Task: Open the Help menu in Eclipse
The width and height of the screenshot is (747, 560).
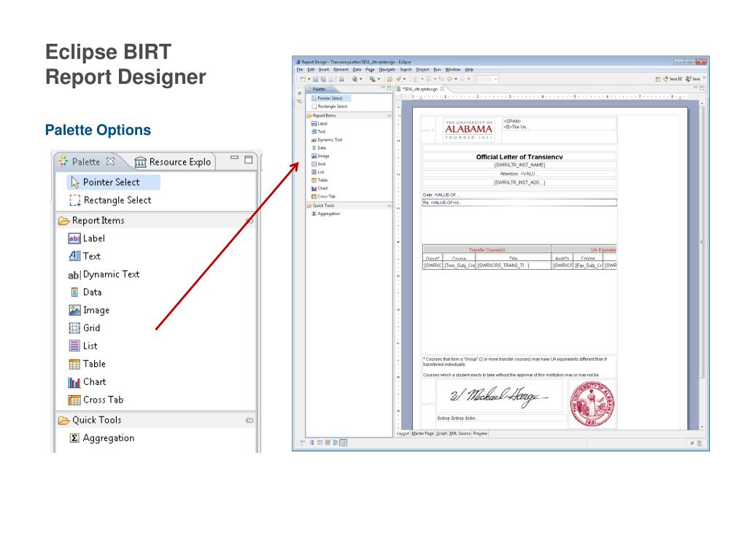Action: [x=469, y=69]
